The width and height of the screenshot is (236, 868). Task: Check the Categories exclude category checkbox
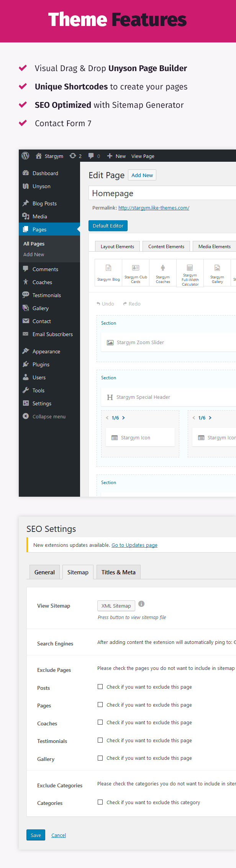click(x=100, y=802)
